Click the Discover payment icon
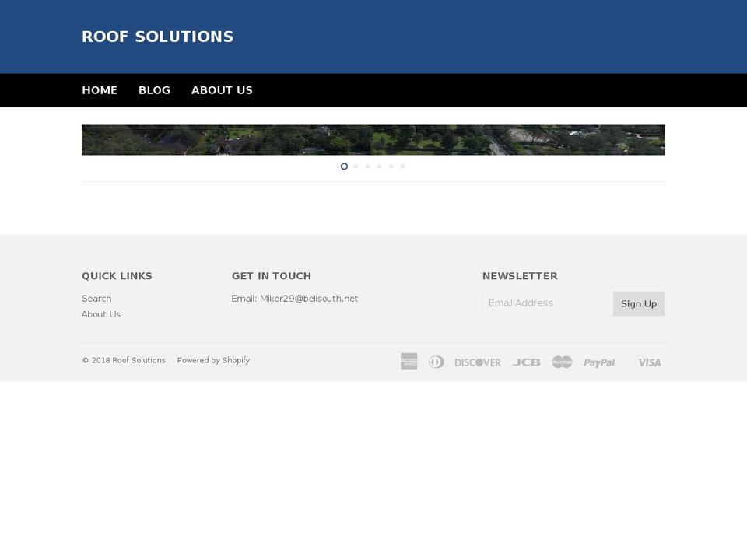This screenshot has height=560, width=747. (x=478, y=363)
